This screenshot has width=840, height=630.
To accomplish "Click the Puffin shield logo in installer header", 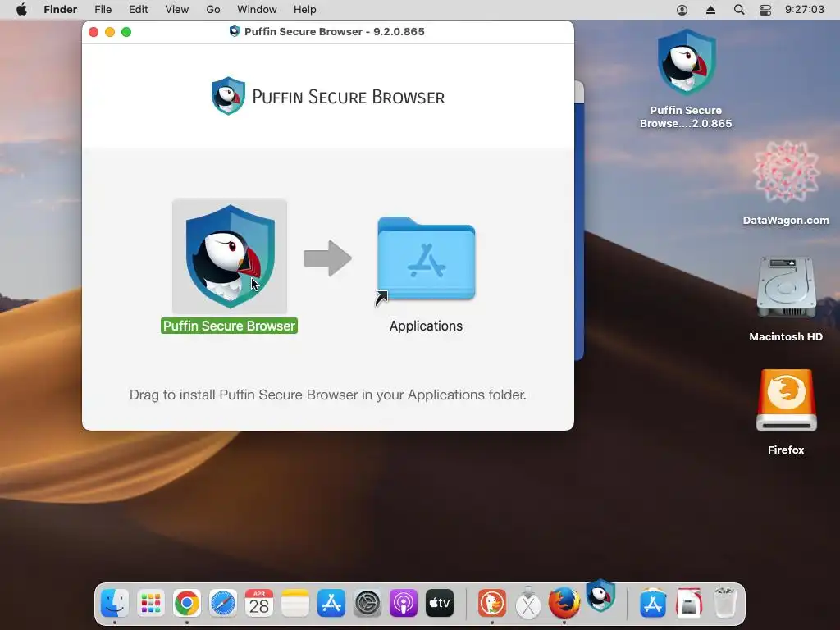I will pyautogui.click(x=228, y=96).
